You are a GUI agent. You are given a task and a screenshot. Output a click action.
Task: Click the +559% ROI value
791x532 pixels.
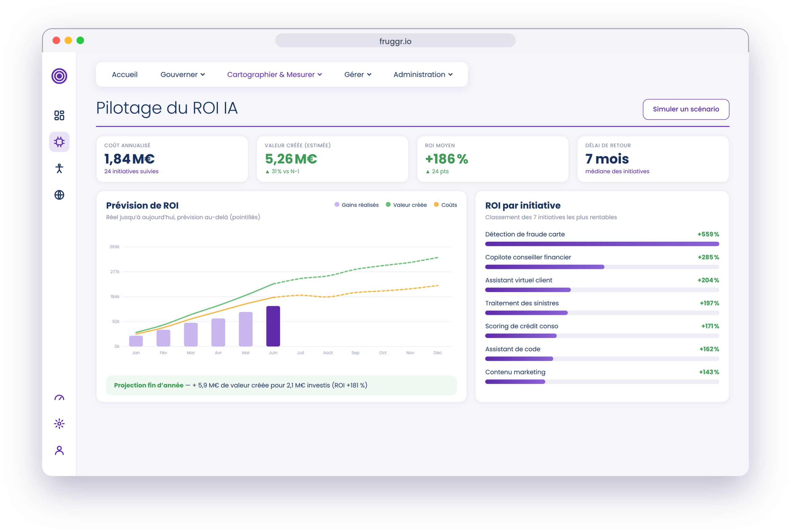point(708,234)
